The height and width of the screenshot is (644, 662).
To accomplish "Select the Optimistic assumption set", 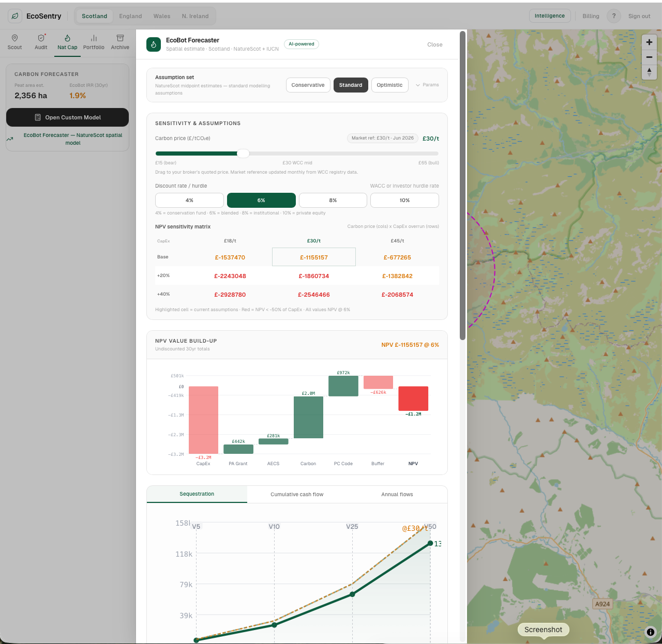I will tap(389, 85).
